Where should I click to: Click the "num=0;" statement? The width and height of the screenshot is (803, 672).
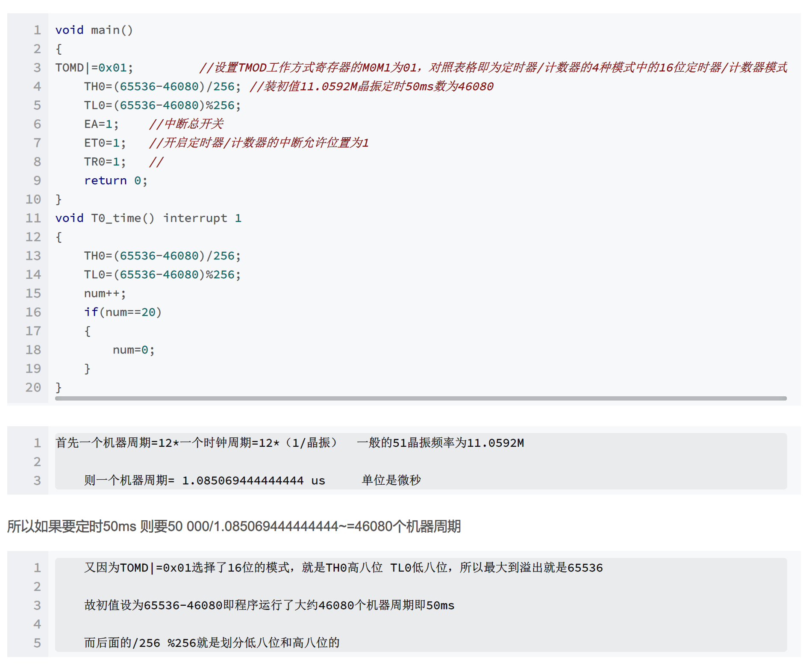click(x=133, y=350)
